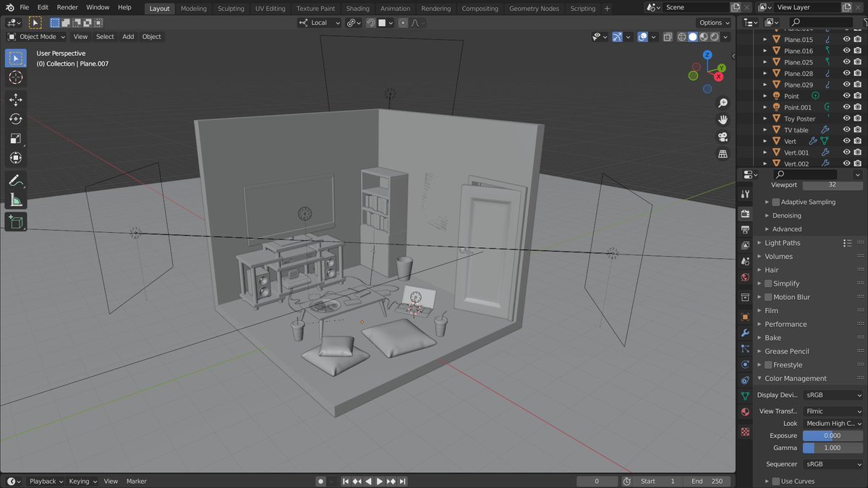Click the Play animation button

tap(379, 481)
